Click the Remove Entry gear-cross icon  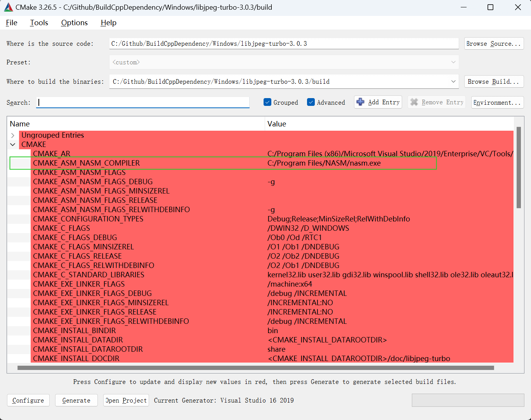(x=414, y=102)
